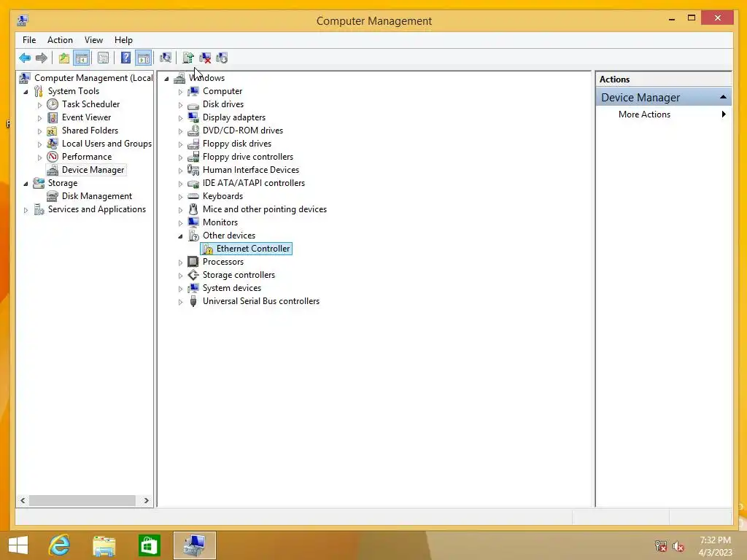Click the Monitors category icon
The height and width of the screenshot is (560, 747).
193,222
